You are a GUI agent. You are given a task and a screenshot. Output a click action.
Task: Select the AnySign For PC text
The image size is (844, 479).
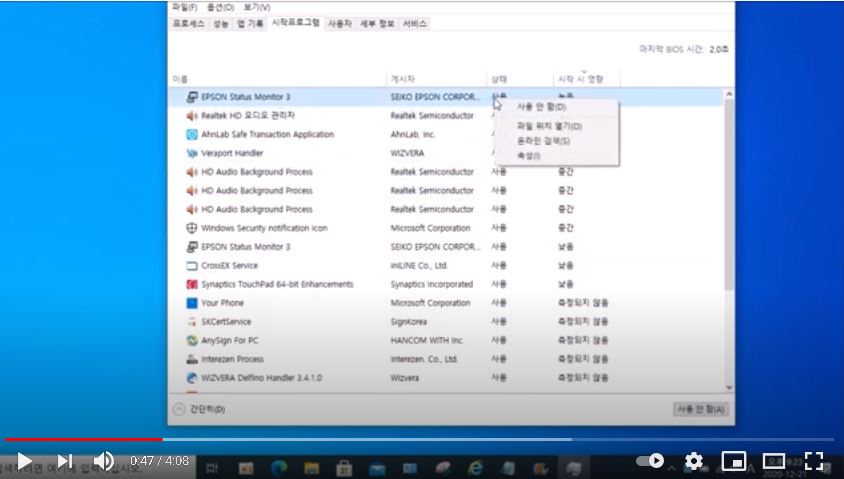click(230, 341)
